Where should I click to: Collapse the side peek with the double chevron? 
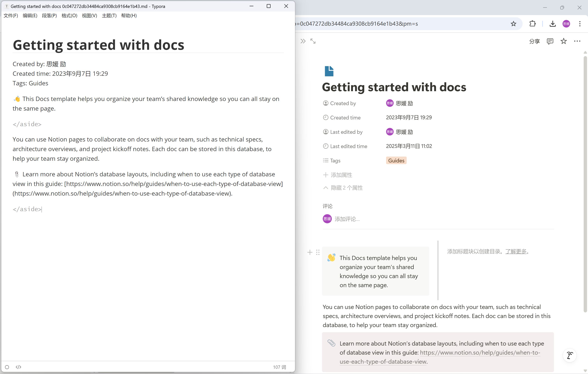(x=303, y=41)
